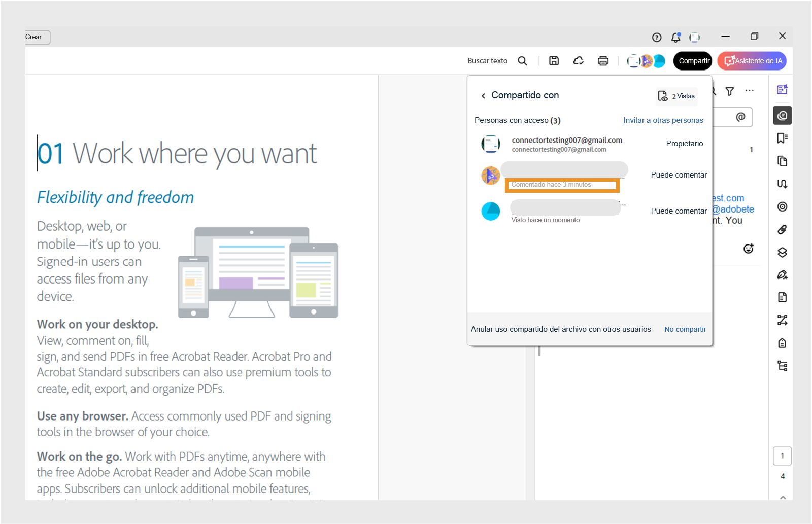The image size is (812, 524).
Task: Click the heading 01 Work where you want
Action: 177,154
